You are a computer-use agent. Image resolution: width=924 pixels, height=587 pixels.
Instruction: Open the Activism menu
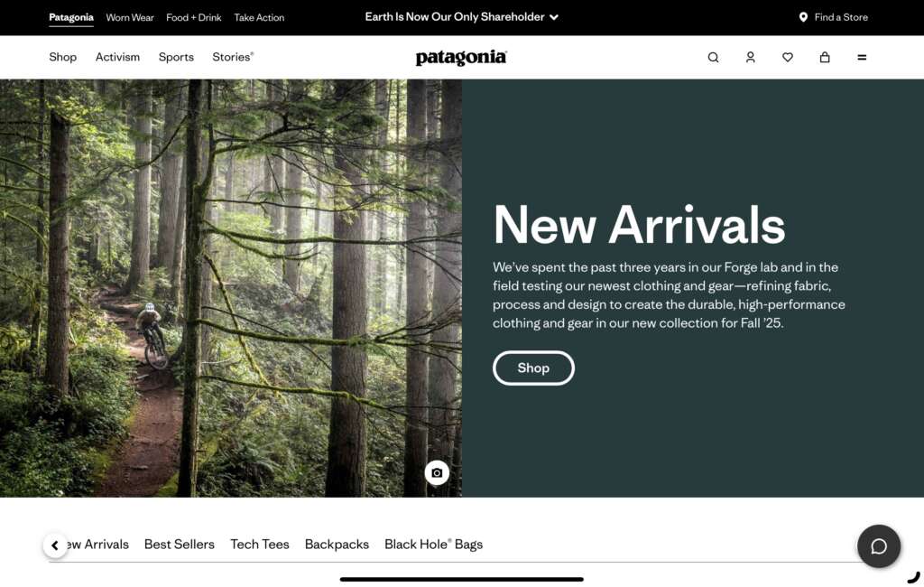tap(117, 57)
